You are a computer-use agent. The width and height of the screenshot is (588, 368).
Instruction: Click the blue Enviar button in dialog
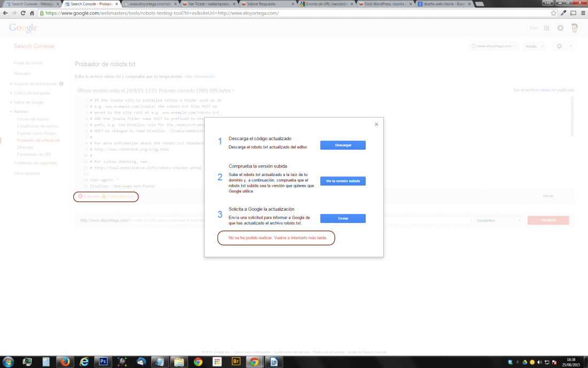click(343, 218)
